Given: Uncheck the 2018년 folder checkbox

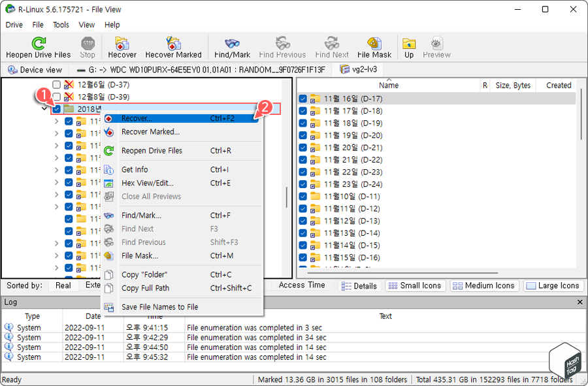Looking at the screenshot, I should click(57, 109).
